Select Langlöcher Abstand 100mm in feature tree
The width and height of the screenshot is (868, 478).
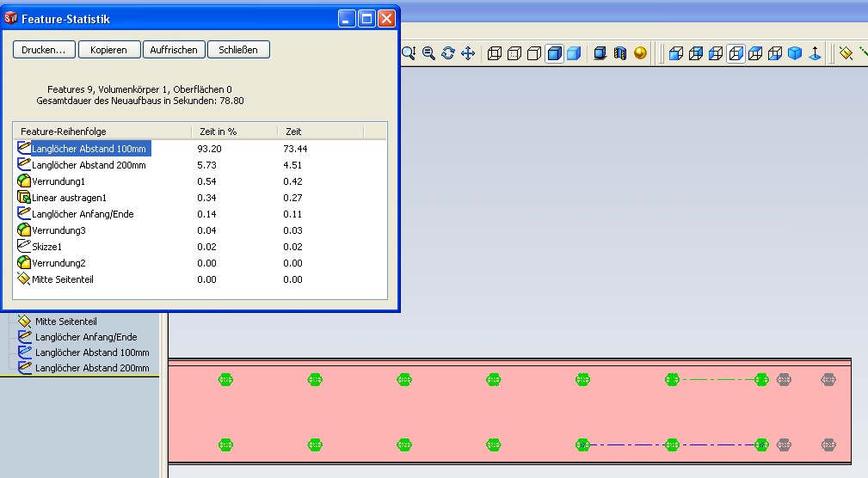[92, 352]
